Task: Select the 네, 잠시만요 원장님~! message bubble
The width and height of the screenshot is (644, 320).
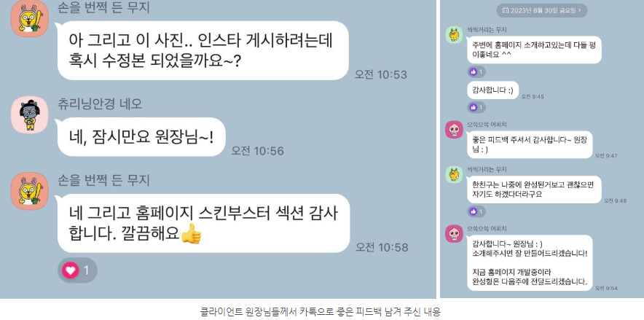Action: pyautogui.click(x=141, y=137)
